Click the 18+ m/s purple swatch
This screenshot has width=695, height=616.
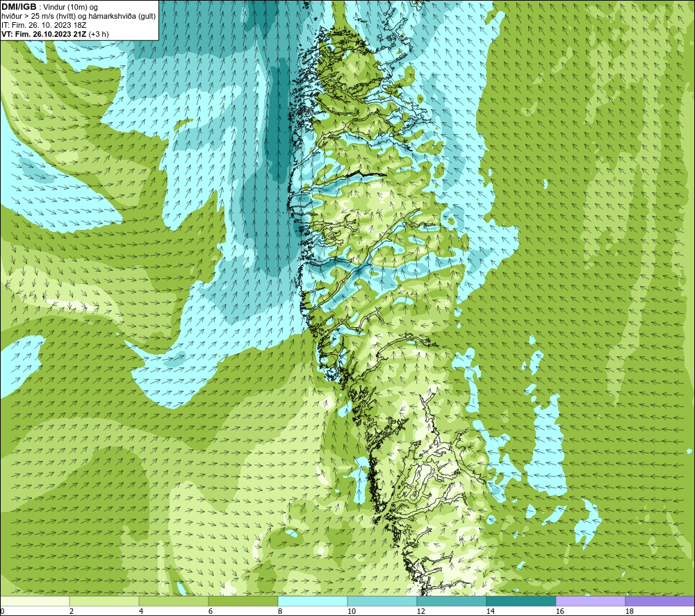point(660,601)
